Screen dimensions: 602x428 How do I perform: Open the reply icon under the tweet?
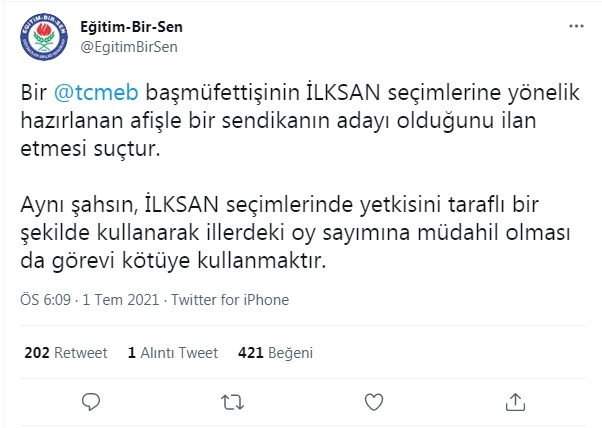pos(90,402)
